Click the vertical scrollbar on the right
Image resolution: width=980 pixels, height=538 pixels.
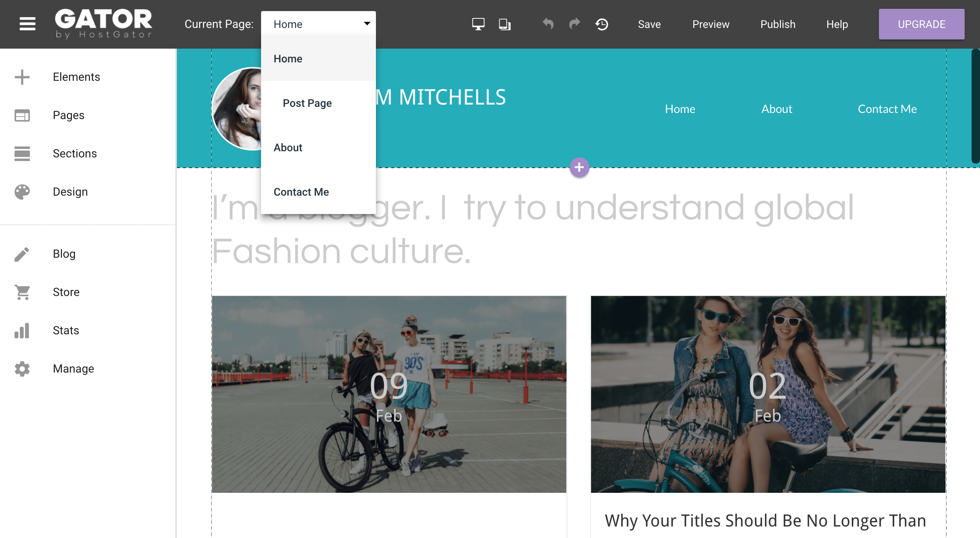[975, 106]
